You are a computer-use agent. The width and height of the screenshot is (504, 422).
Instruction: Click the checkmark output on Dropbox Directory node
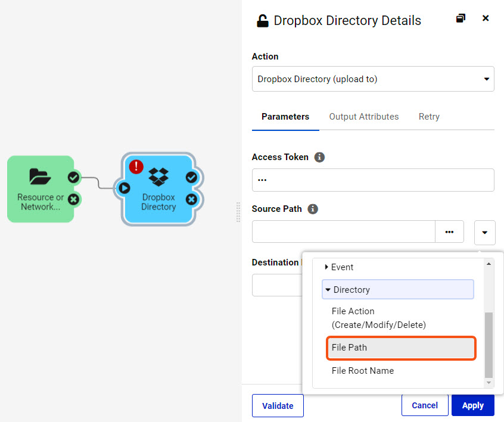pyautogui.click(x=191, y=177)
